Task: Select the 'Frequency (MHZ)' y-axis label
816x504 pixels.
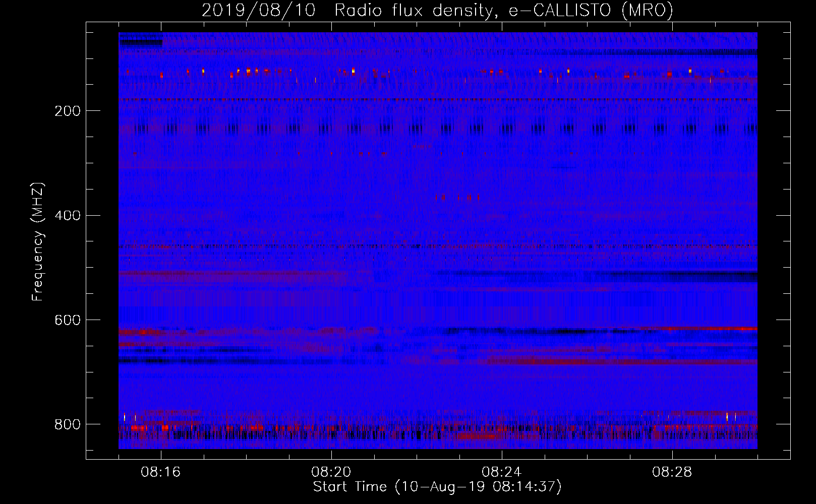Action: click(x=38, y=241)
